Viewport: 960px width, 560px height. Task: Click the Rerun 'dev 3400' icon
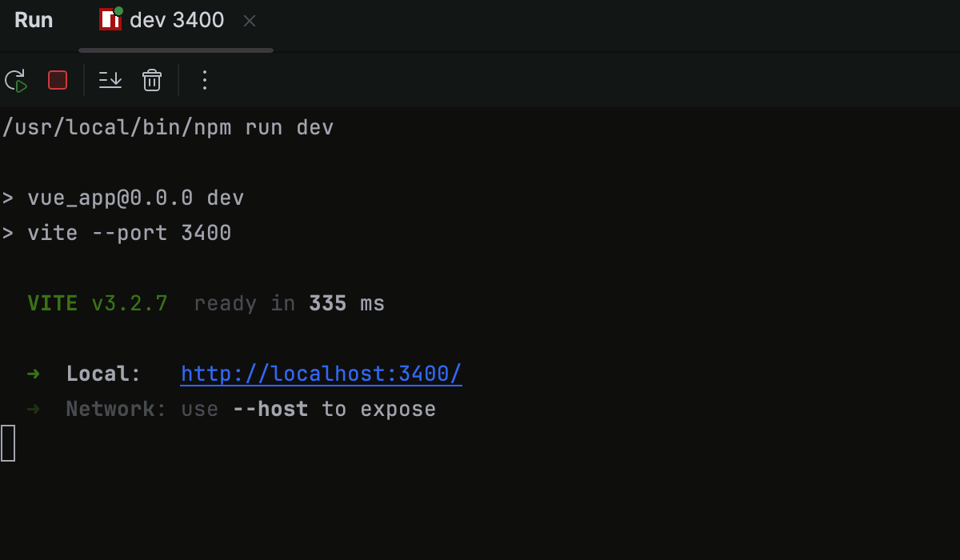pos(16,80)
